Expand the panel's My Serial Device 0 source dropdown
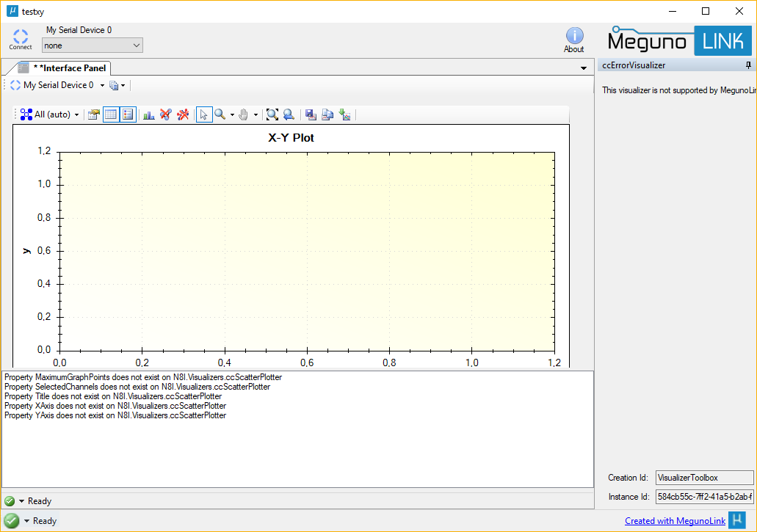The image size is (757, 532). [102, 85]
